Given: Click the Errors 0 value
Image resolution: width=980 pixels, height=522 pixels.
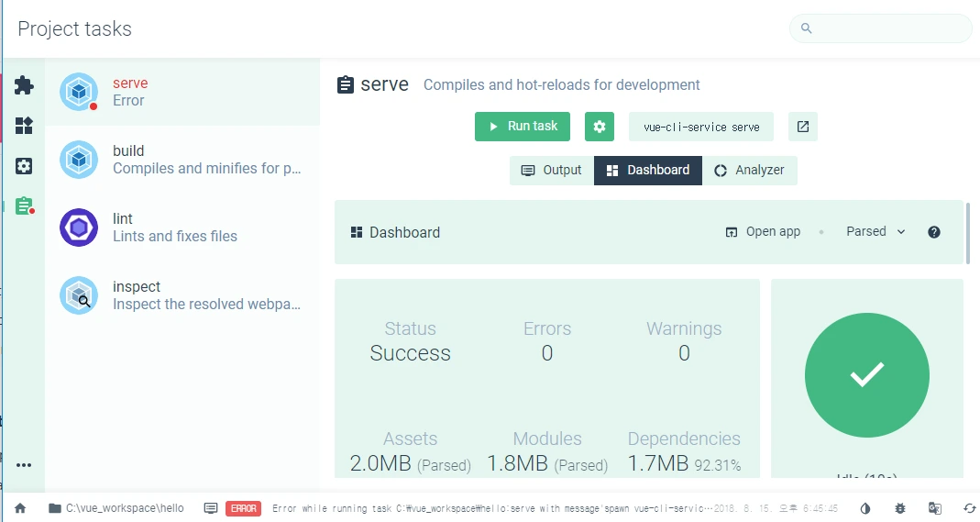Looking at the screenshot, I should tap(547, 353).
